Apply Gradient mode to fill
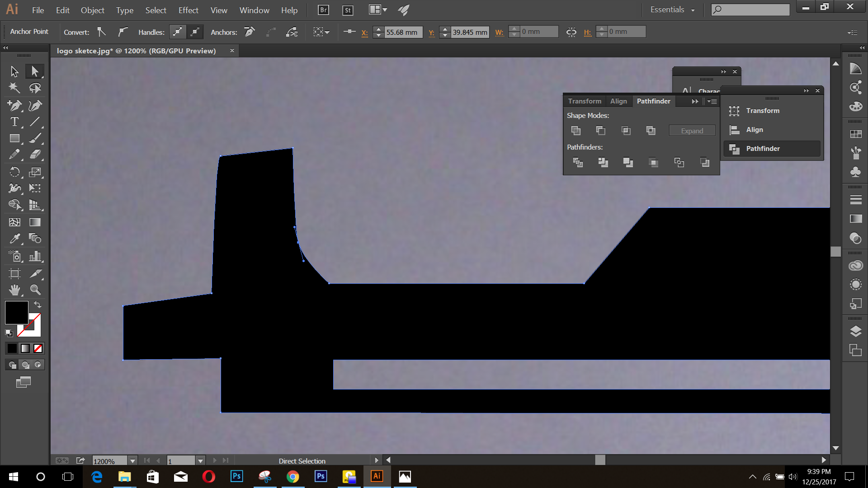Screen dimensions: 868x488 [25, 348]
